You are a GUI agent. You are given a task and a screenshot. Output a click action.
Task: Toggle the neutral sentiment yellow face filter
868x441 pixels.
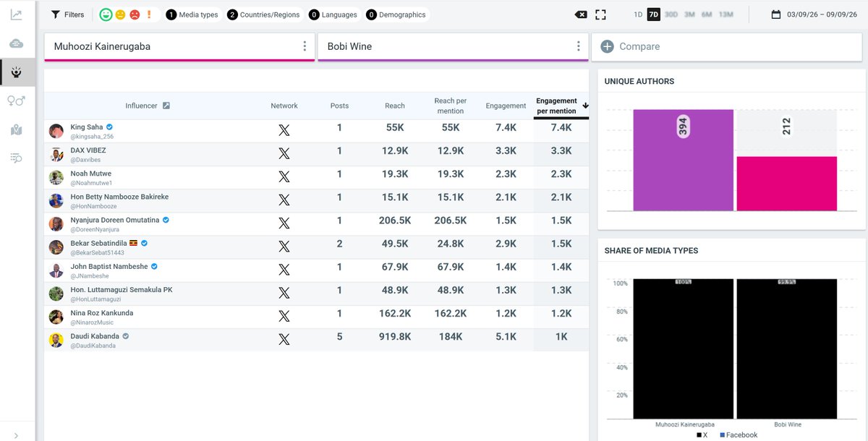click(120, 14)
